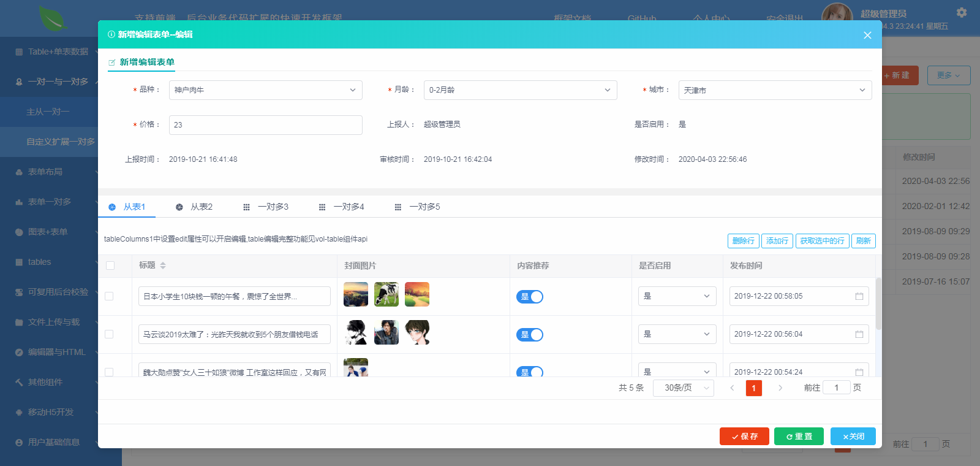Click the 移动H5开发 sidebar icon
This screenshot has width=980, height=466.
19,413
